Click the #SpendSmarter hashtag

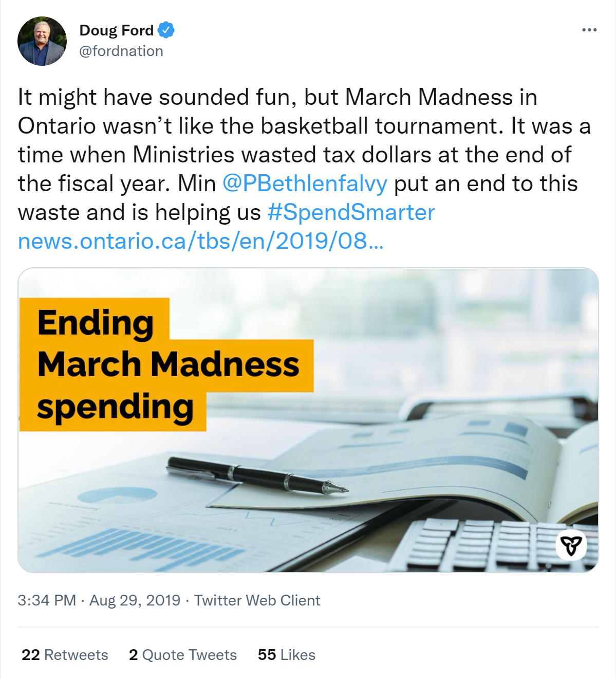coord(351,212)
